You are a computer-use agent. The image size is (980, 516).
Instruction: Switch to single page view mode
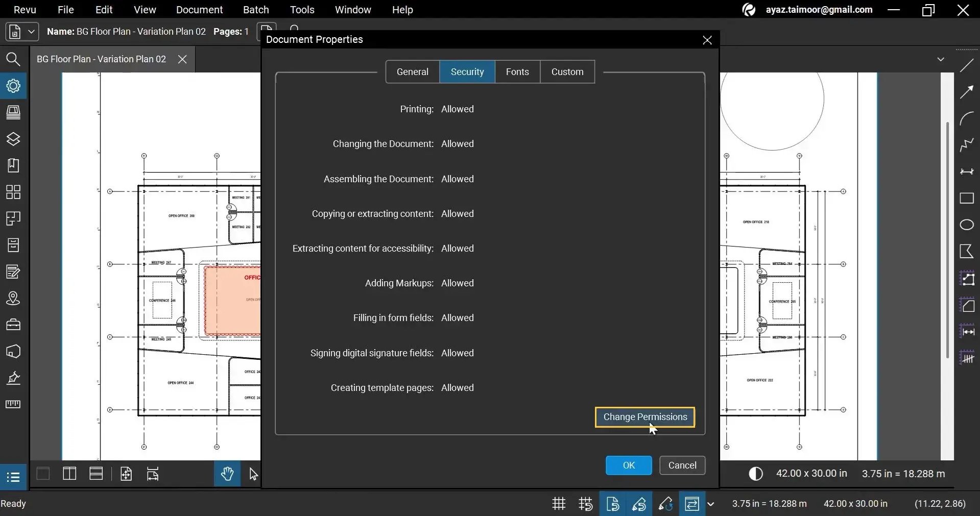coord(43,474)
